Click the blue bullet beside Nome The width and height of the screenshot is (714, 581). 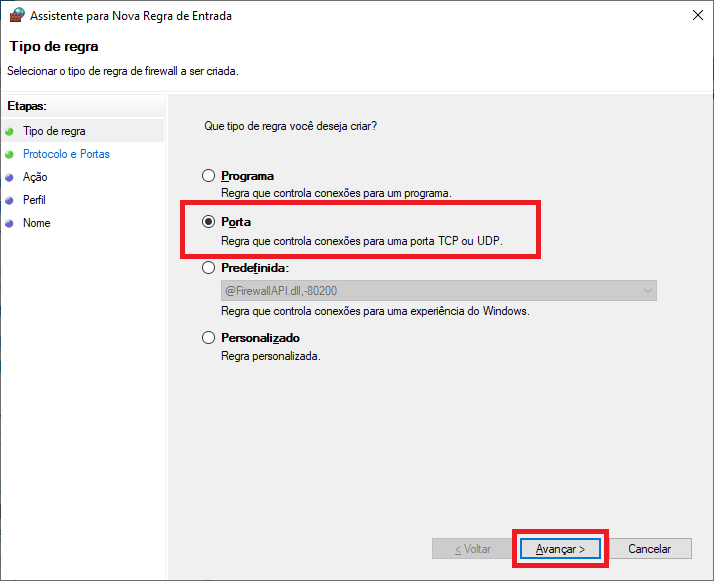point(9,223)
